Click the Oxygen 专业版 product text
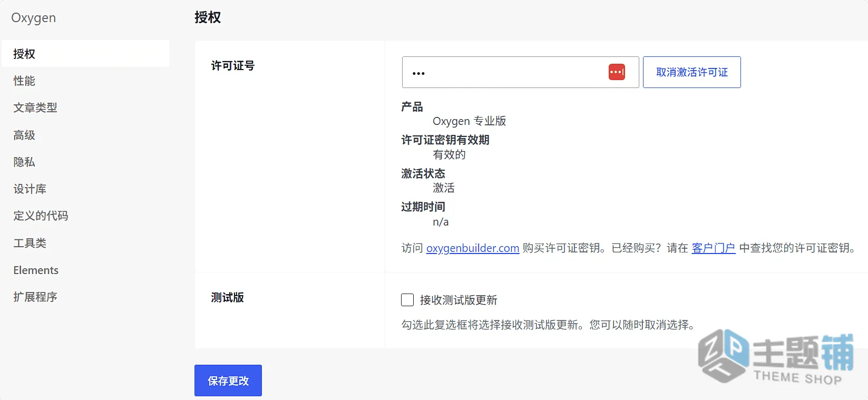Image resolution: width=868 pixels, height=400 pixels. (x=470, y=121)
